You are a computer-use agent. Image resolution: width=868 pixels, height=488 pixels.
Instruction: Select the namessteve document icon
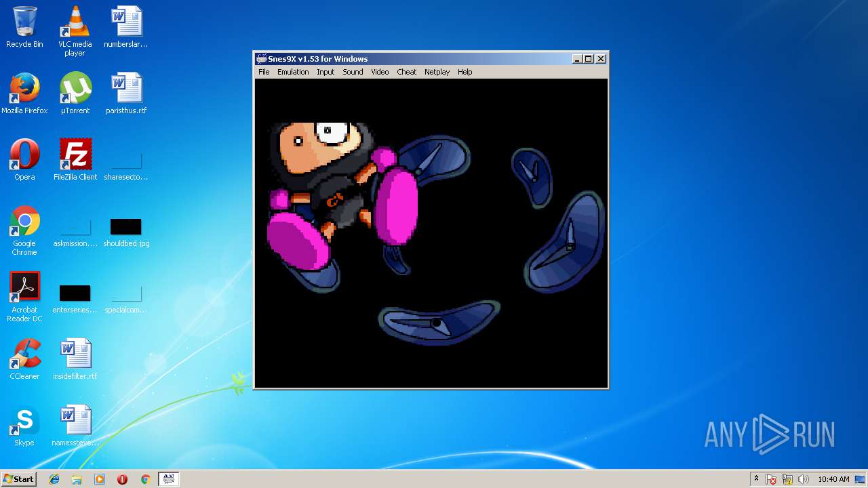point(75,426)
